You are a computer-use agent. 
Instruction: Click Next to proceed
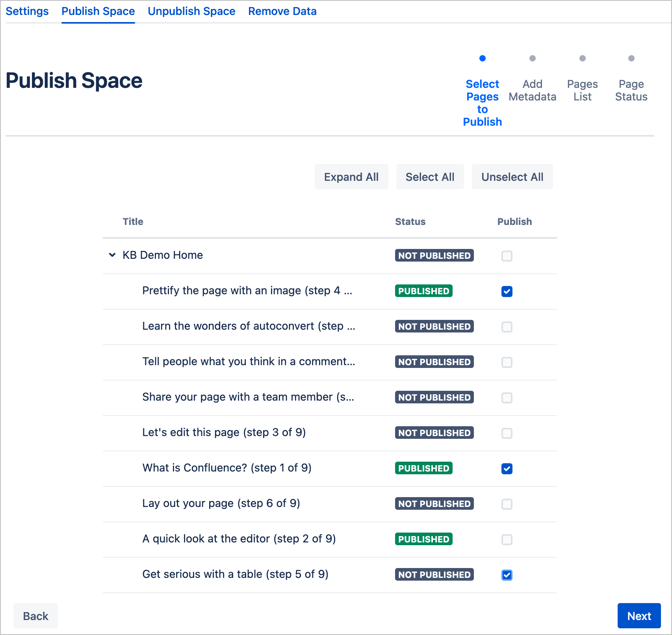pos(639,616)
